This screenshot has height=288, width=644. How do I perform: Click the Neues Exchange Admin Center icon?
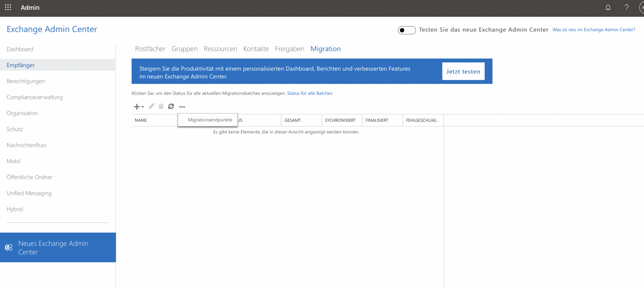9,247
